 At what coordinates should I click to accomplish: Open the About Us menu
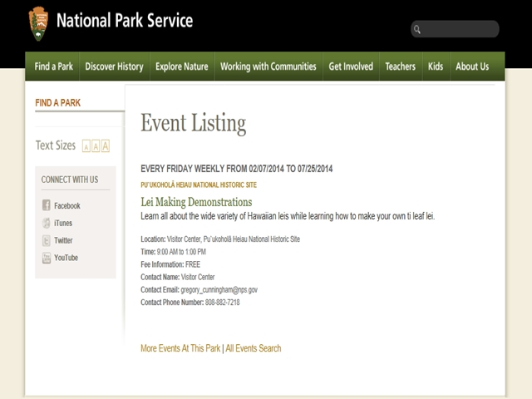[x=472, y=66]
